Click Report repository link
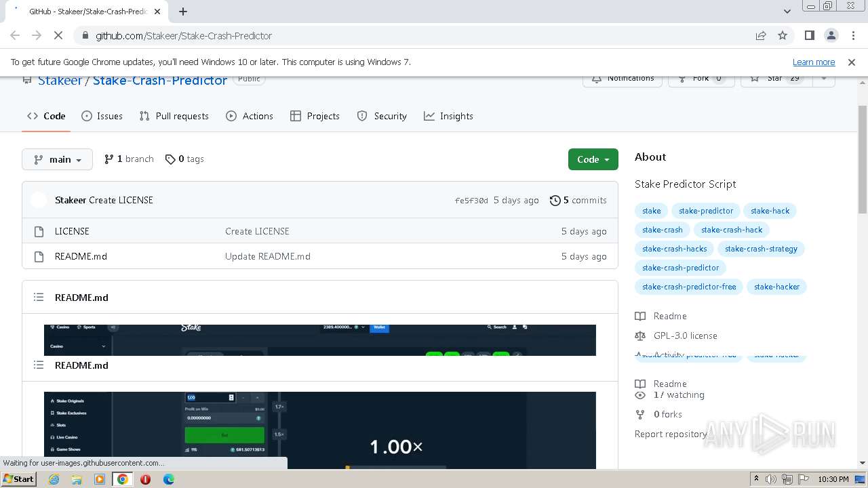The image size is (868, 488). [x=671, y=434]
